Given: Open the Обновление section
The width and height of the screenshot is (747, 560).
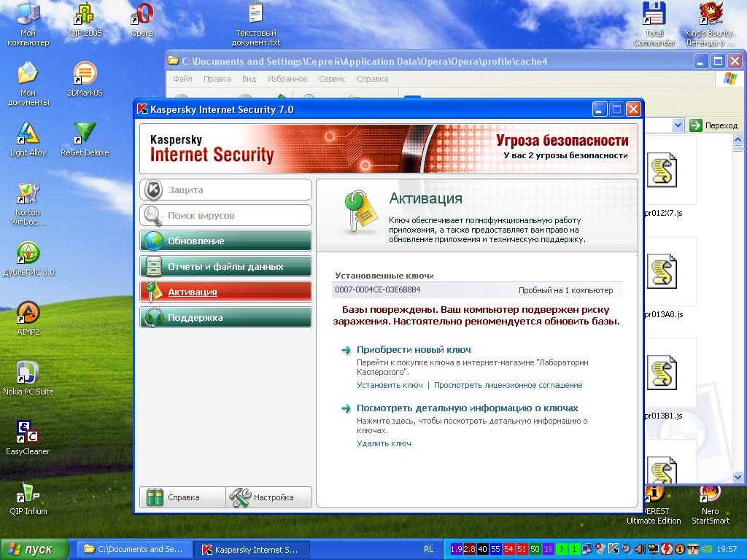Looking at the screenshot, I should click(x=225, y=241).
